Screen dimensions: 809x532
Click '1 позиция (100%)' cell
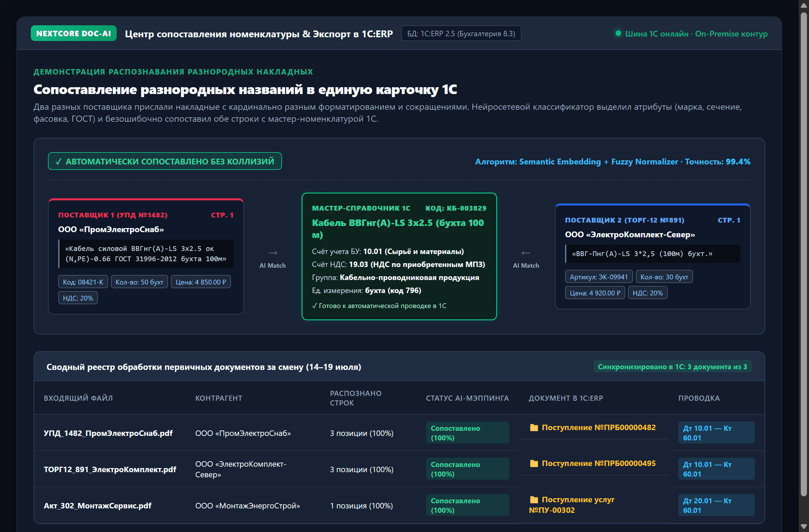361,505
